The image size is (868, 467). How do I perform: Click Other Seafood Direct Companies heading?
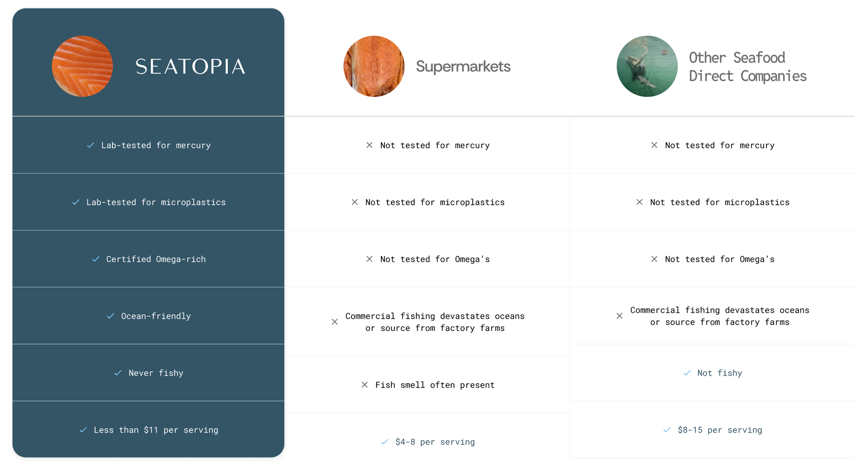747,67
